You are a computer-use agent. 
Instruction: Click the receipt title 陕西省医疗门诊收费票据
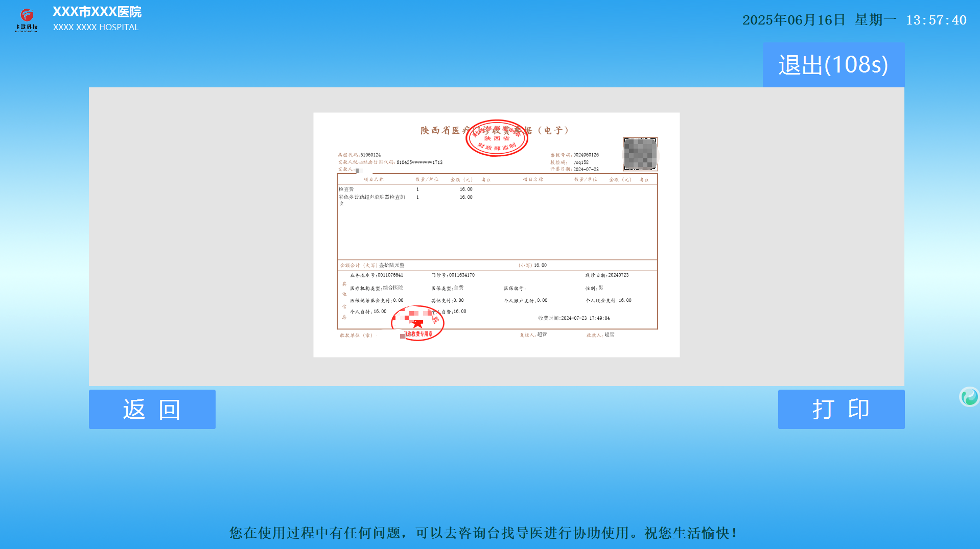[495, 130]
